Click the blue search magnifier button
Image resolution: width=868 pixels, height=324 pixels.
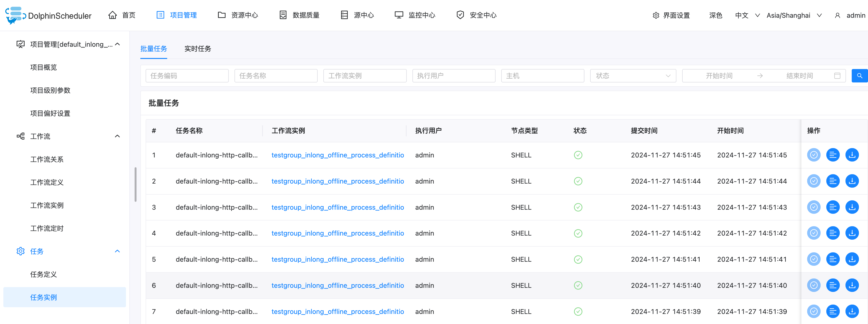859,75
